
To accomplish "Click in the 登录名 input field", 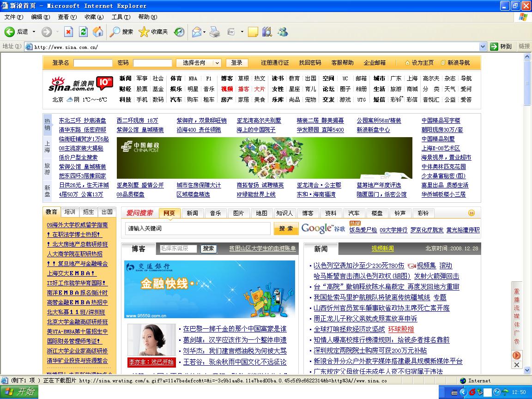I will (93, 63).
